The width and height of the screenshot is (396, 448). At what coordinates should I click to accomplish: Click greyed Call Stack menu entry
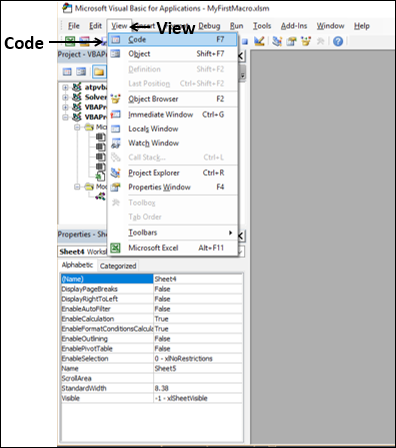[172, 157]
